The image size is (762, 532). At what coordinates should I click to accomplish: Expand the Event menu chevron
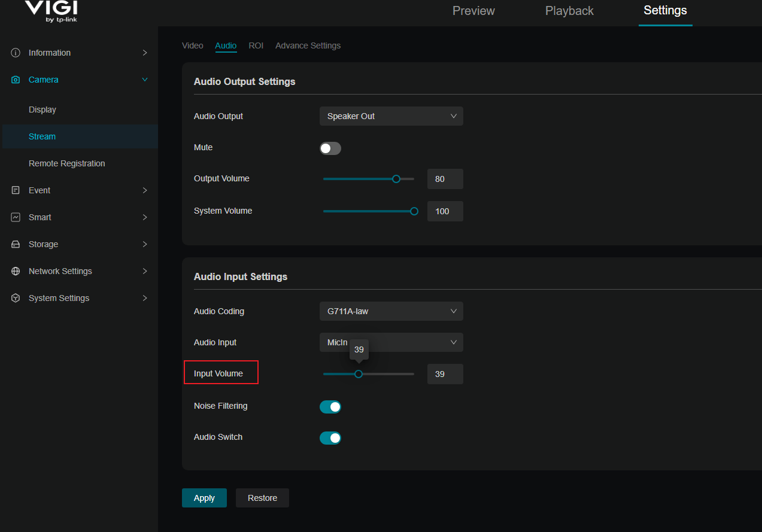pos(145,190)
